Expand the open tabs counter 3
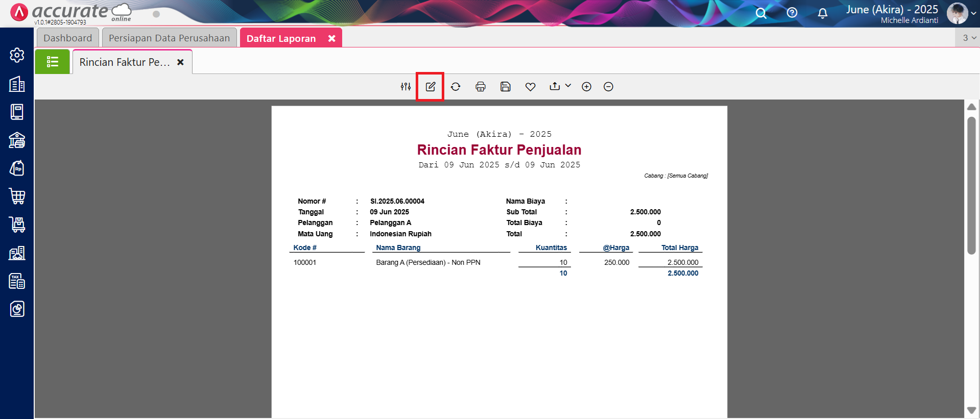This screenshot has height=419, width=980. coord(969,38)
